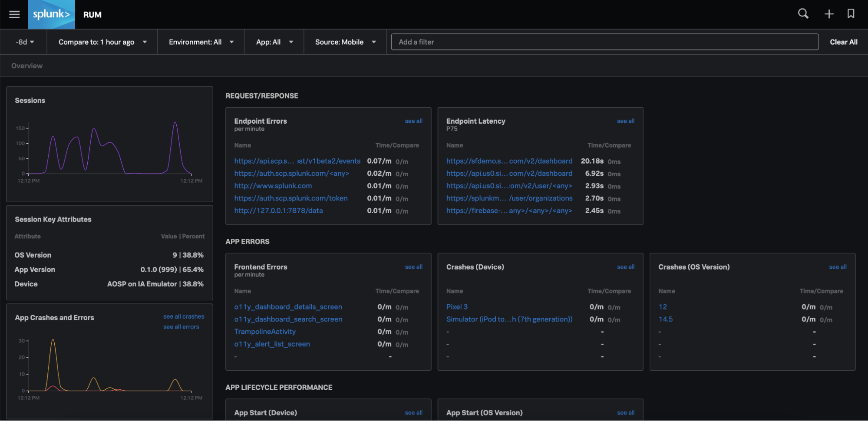
Task: Open https://auth.scp.splunk.com/token endpoint
Action: click(291, 198)
